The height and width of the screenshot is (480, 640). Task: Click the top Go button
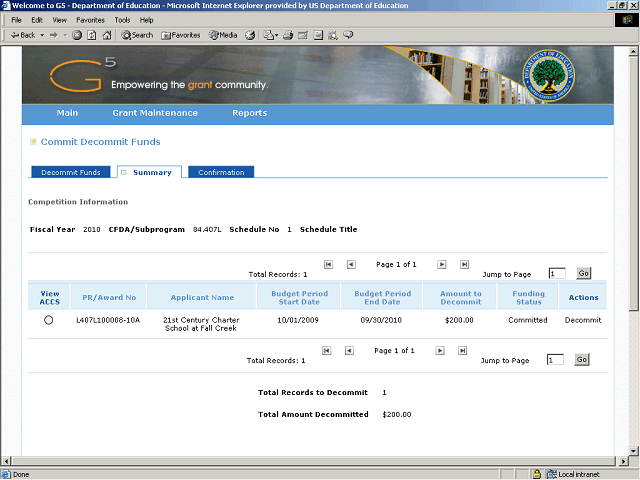point(584,273)
